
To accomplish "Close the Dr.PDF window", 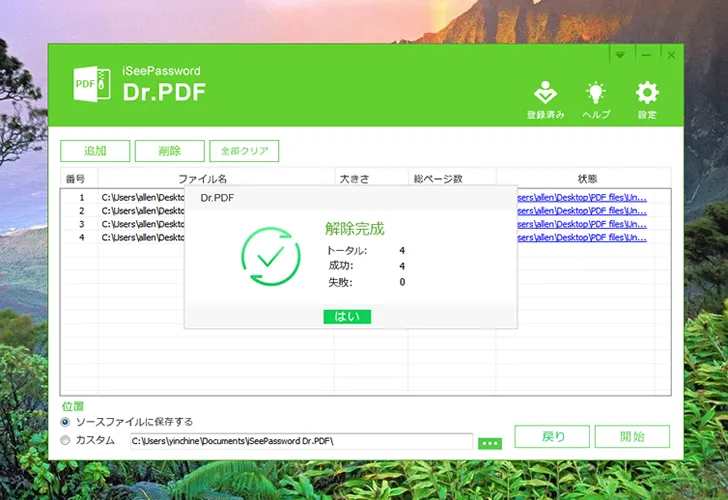I will pyautogui.click(x=671, y=55).
